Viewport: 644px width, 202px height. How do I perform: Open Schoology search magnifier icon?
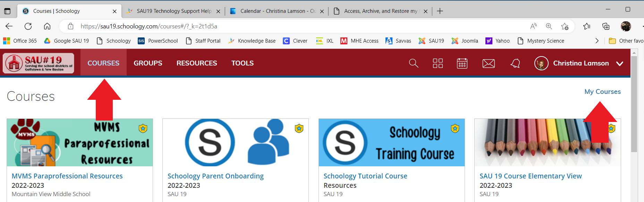pyautogui.click(x=413, y=63)
